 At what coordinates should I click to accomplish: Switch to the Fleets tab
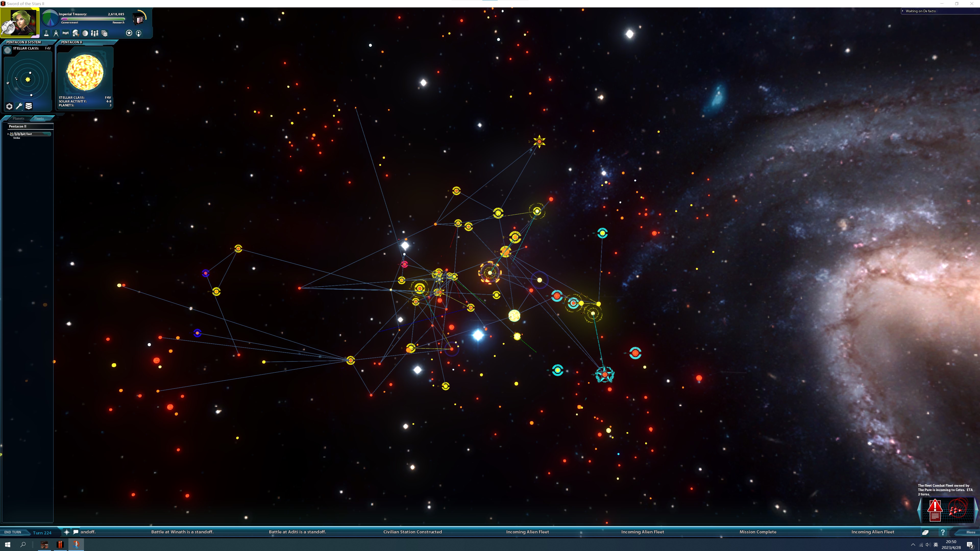(x=39, y=118)
